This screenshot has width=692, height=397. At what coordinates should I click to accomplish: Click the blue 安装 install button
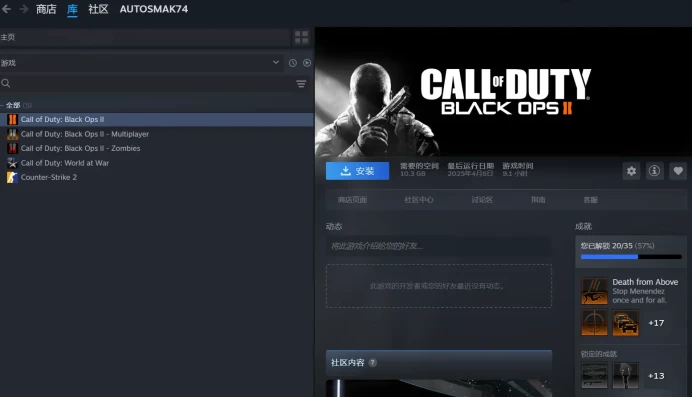tap(357, 171)
